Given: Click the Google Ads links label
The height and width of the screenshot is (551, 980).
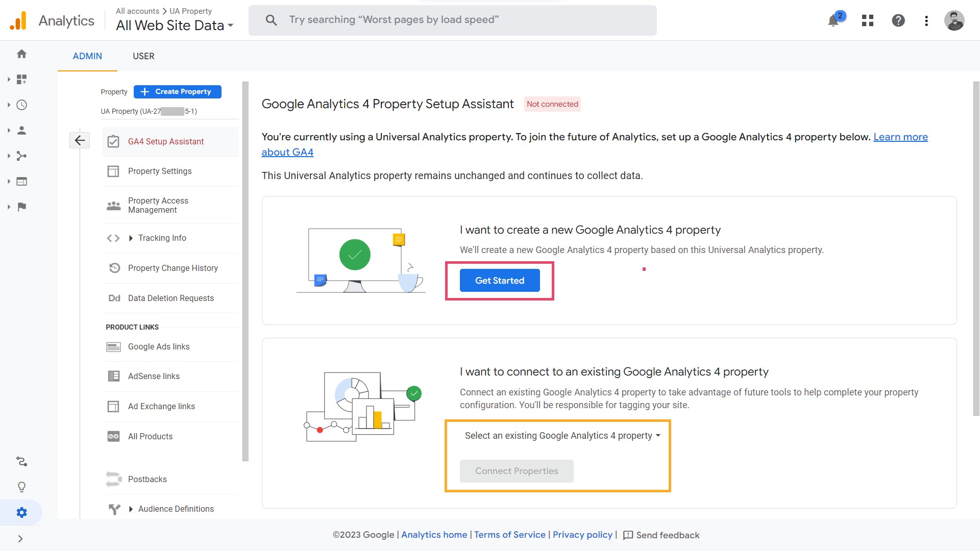Looking at the screenshot, I should [x=159, y=347].
